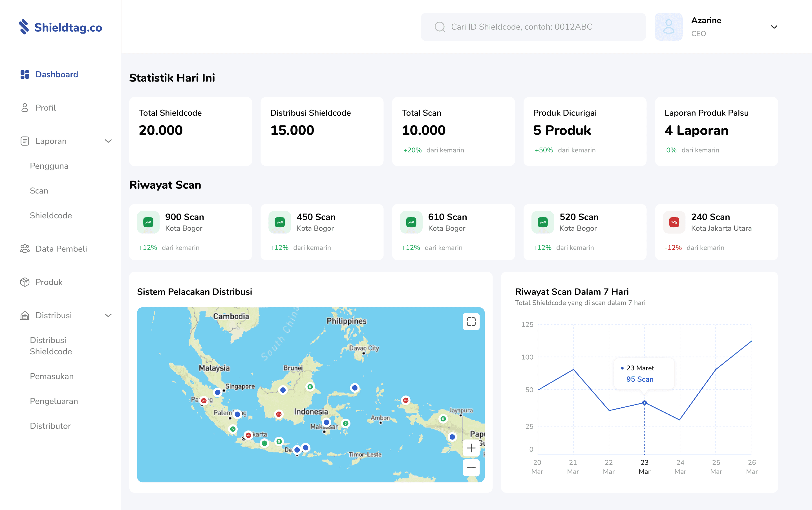The image size is (812, 510).
Task: Click the blue marker near Singapore
Action: 218,392
